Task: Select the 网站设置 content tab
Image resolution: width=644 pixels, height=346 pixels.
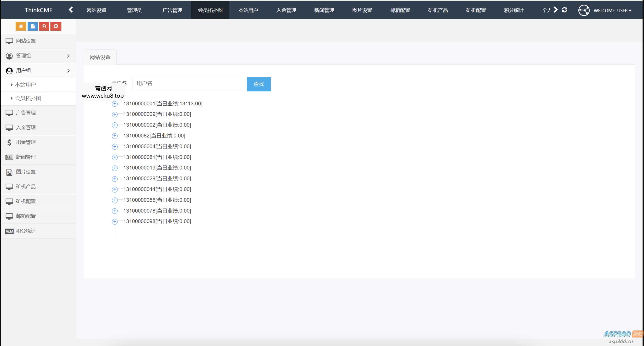Action: click(100, 57)
